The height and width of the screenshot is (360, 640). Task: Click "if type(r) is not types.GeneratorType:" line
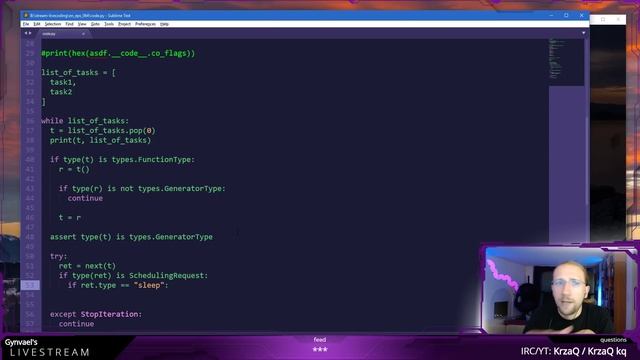click(x=142, y=189)
